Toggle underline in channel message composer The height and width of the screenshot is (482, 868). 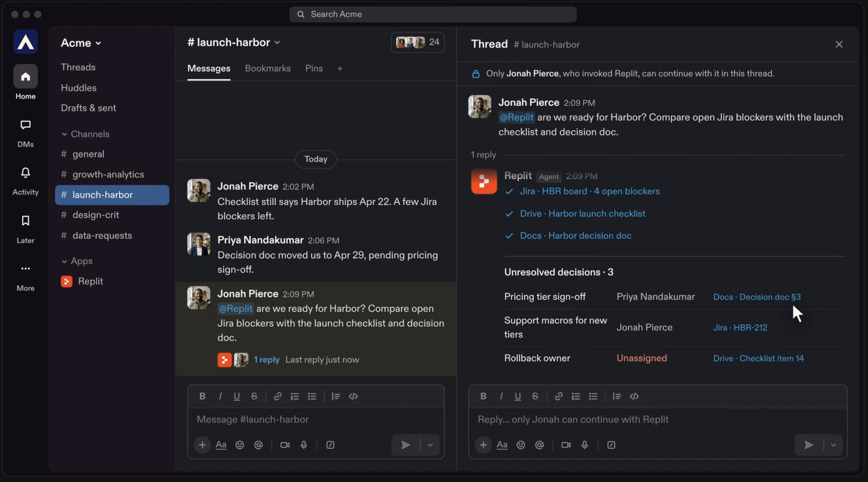click(237, 396)
